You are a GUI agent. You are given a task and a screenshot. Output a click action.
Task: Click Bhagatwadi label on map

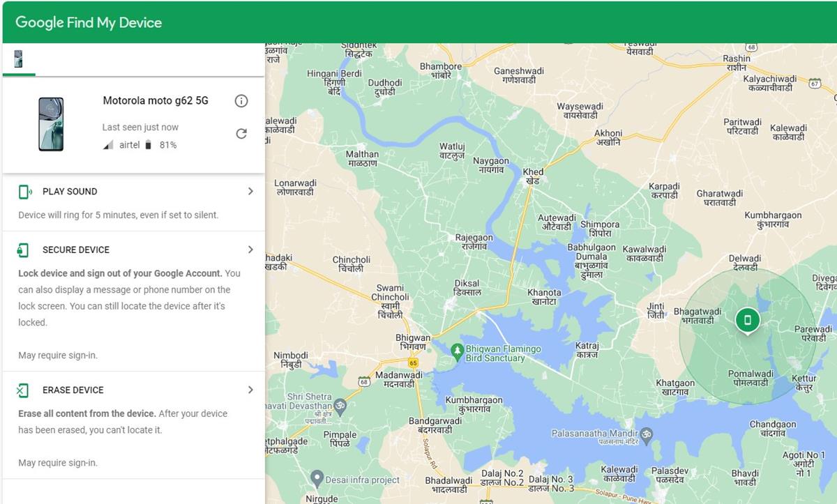[697, 316]
